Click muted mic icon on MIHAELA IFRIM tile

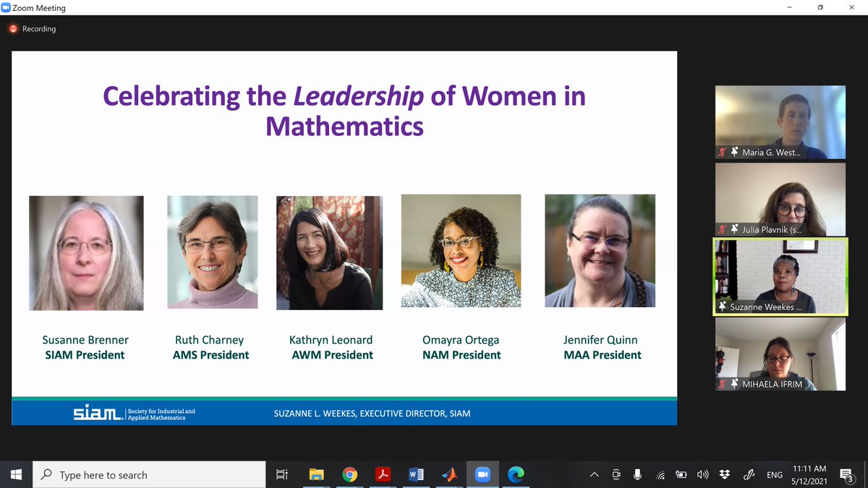click(x=722, y=384)
